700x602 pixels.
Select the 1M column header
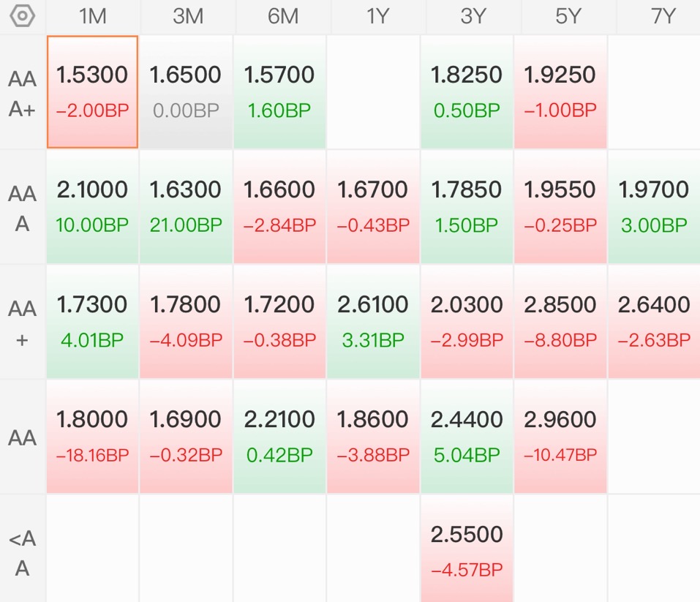(x=92, y=17)
